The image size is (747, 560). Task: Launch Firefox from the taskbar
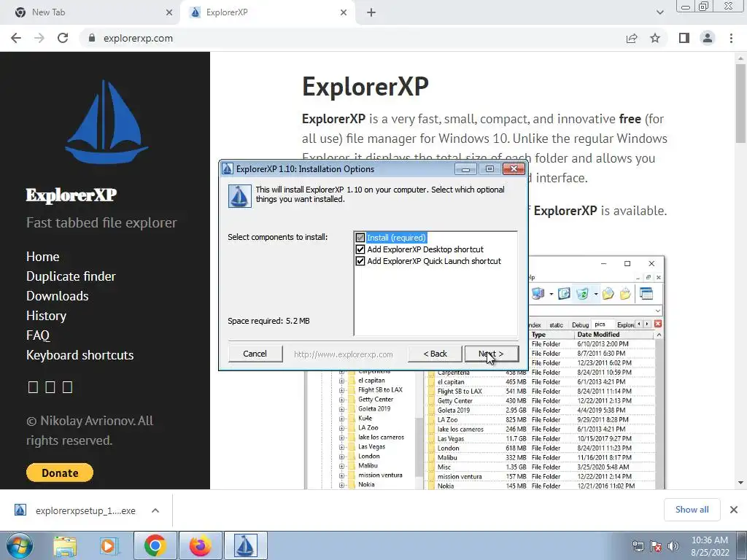coord(200,545)
